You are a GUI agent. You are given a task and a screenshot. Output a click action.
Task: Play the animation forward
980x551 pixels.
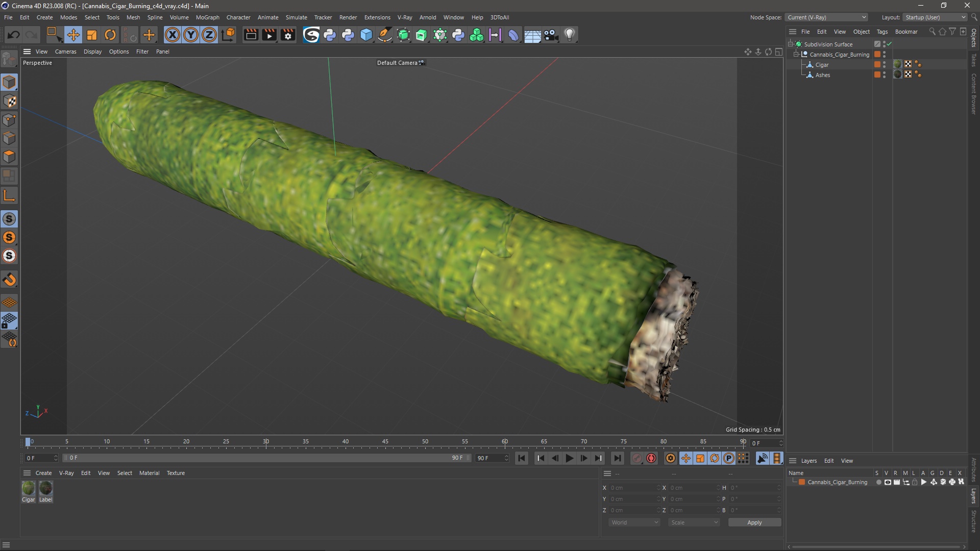pyautogui.click(x=569, y=458)
